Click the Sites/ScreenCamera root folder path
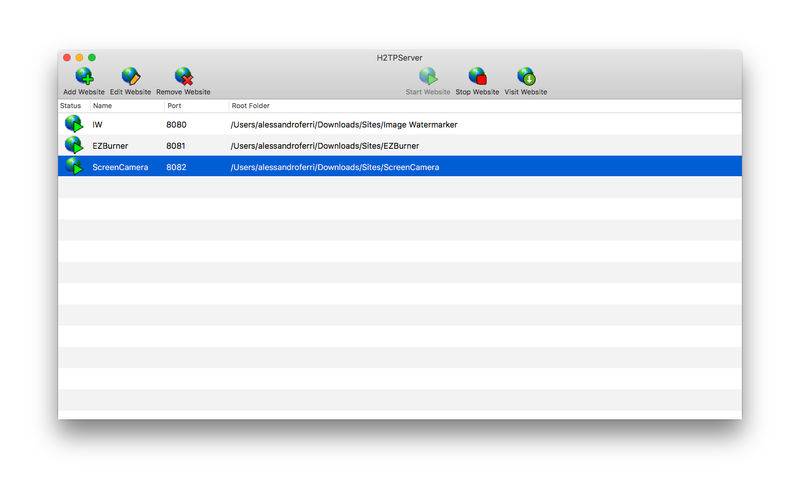 [335, 167]
